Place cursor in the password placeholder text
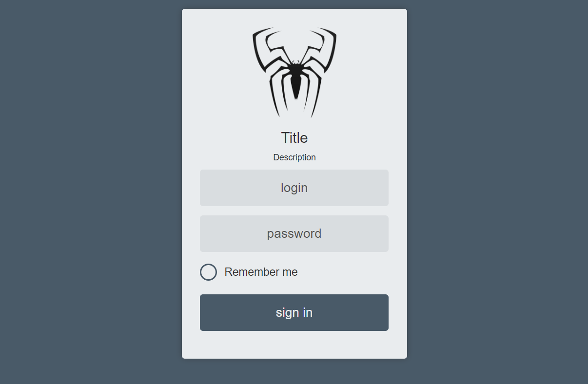 click(294, 233)
